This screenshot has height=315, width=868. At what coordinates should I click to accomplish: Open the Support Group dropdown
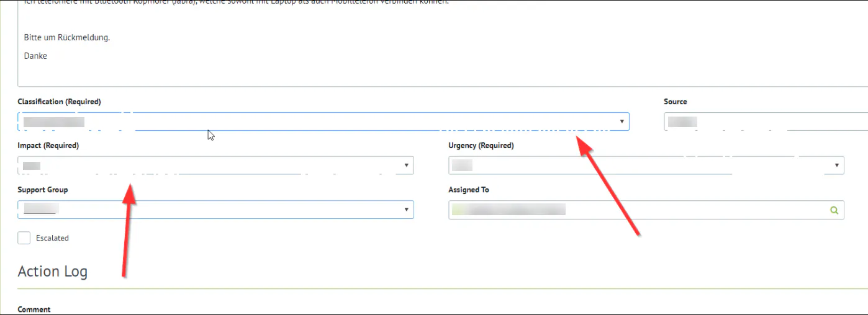[x=215, y=210]
